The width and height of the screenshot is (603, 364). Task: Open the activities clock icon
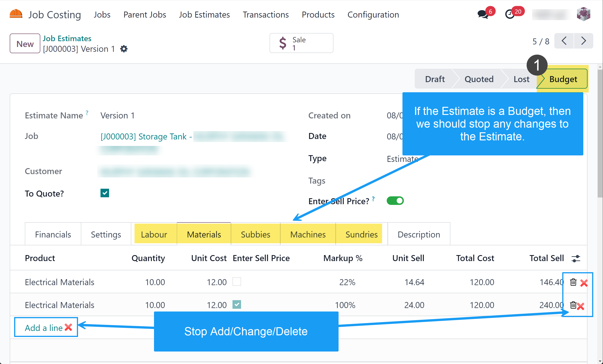point(510,14)
